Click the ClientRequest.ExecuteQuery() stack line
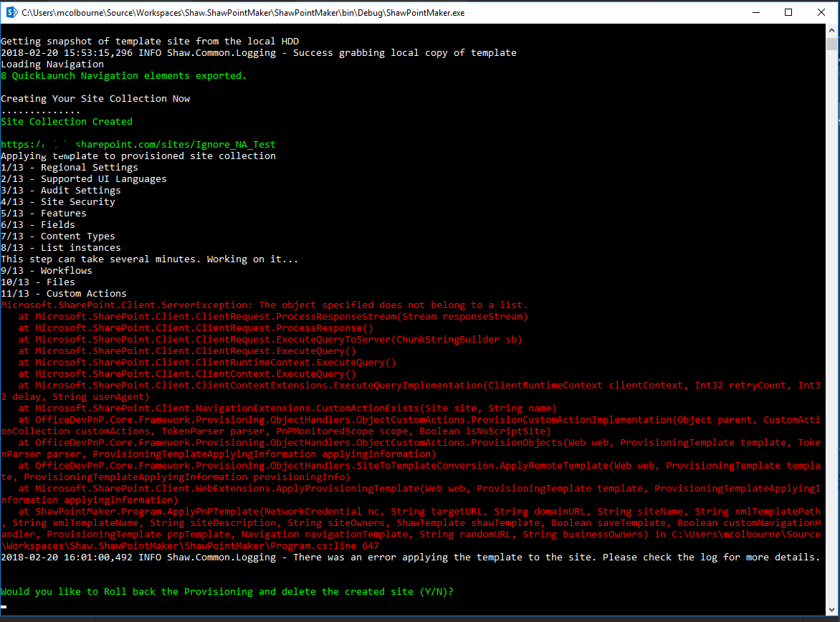 click(x=187, y=351)
